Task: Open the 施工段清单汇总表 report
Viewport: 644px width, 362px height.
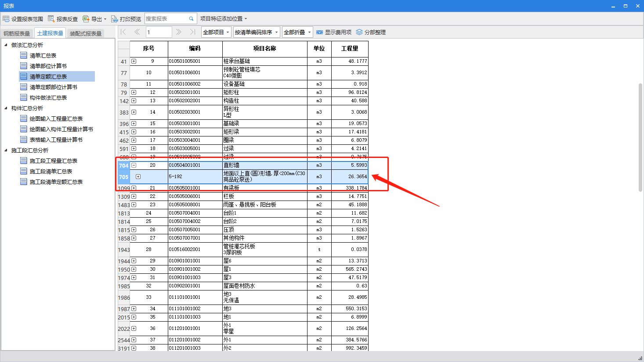Action: click(51, 171)
